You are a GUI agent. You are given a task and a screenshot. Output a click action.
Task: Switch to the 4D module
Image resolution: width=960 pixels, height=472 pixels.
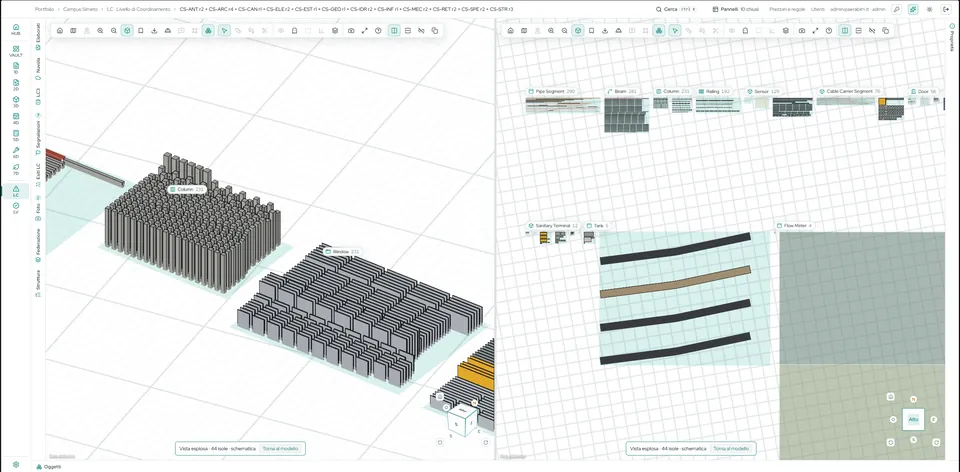(x=16, y=118)
